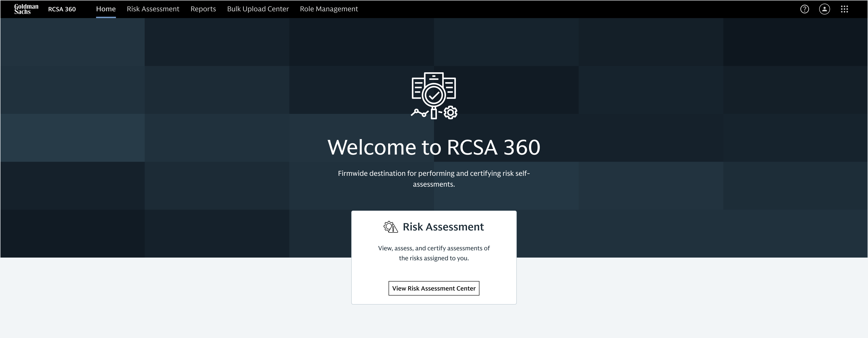Click the 'Firmwide destination' subtitle text
Screen dimensions: 868x338
pyautogui.click(x=434, y=179)
